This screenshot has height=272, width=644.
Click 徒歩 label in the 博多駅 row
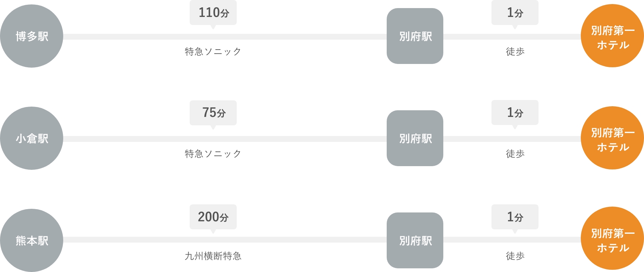click(x=515, y=51)
